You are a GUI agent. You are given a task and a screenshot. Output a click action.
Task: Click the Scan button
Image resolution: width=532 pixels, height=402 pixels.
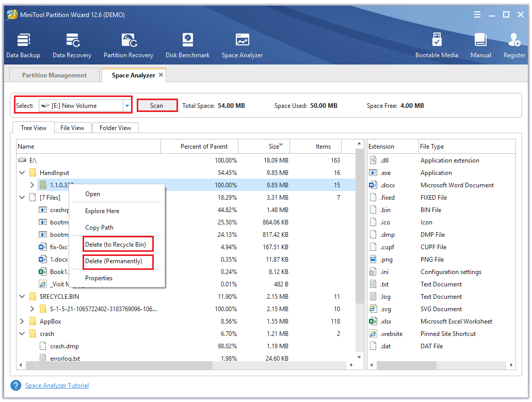157,105
